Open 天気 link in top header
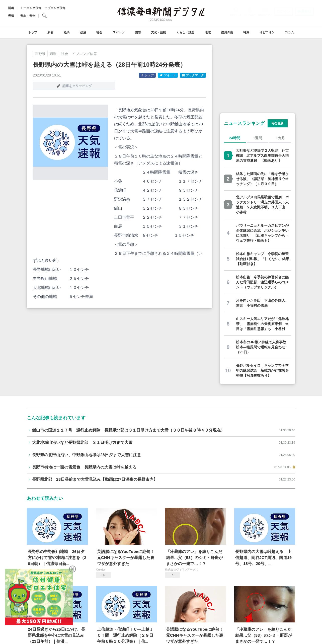Screen dimensions: 322x644 coord(11,16)
